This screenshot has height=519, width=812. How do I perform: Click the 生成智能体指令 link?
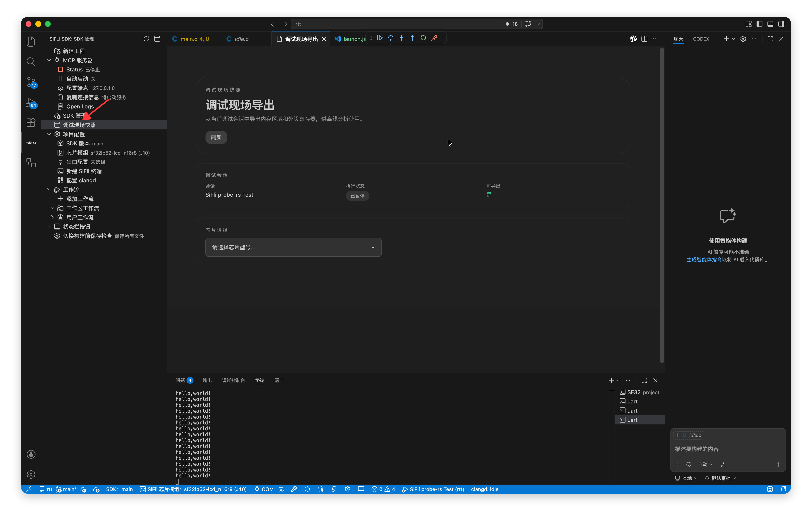coord(704,259)
